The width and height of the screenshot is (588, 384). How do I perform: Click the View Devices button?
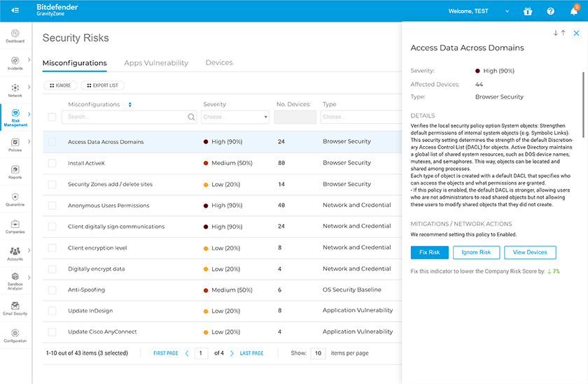pos(530,253)
